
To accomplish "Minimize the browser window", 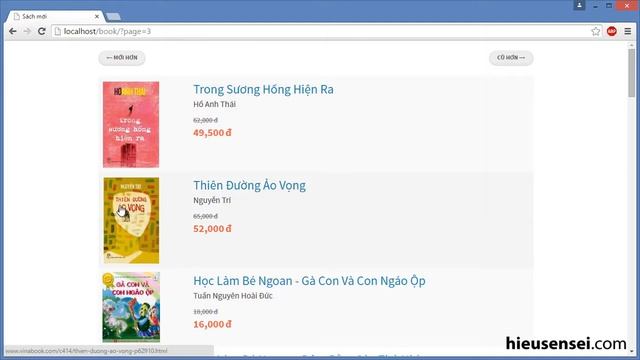I will click(595, 5).
